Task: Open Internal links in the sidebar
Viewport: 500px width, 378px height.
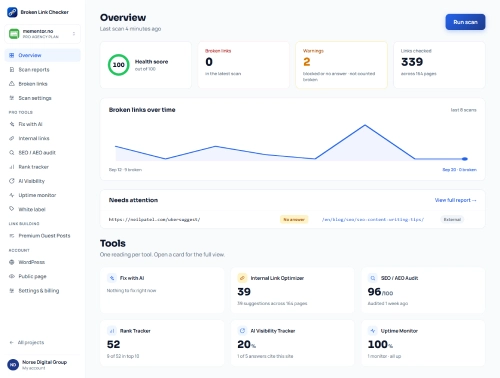Action: 42,138
